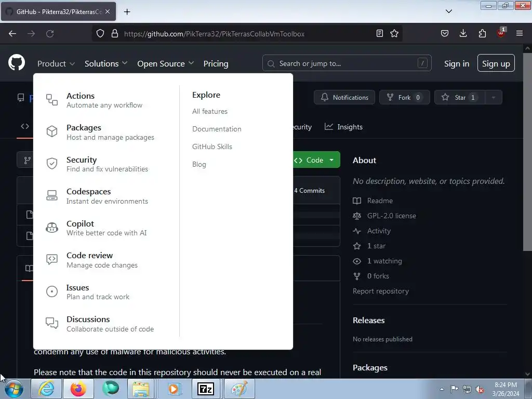Open the Firefox hamburger menu

click(520, 33)
